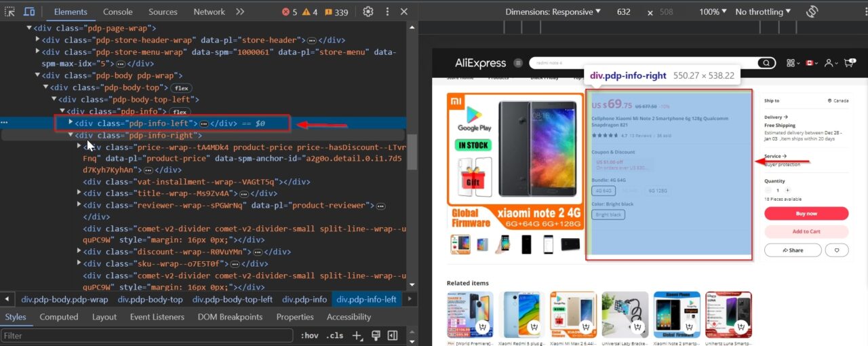Click the AliExpress search magnifier button

(x=766, y=63)
